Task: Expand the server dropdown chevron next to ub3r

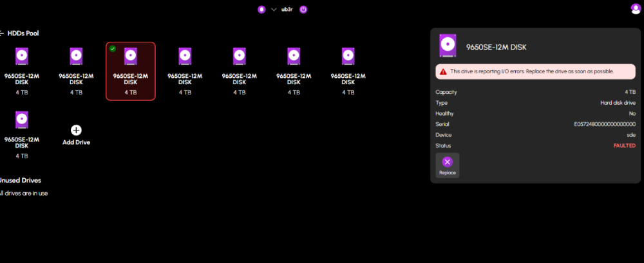Action: [x=274, y=10]
